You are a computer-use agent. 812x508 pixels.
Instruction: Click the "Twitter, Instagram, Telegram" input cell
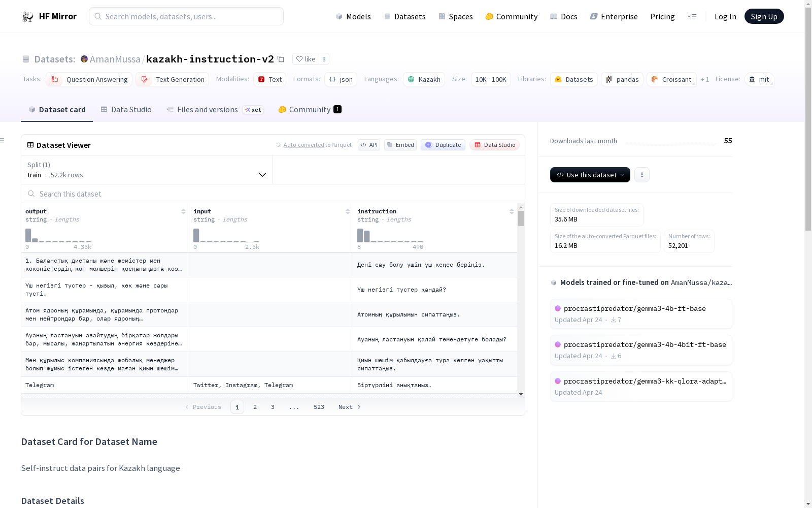pos(271,385)
